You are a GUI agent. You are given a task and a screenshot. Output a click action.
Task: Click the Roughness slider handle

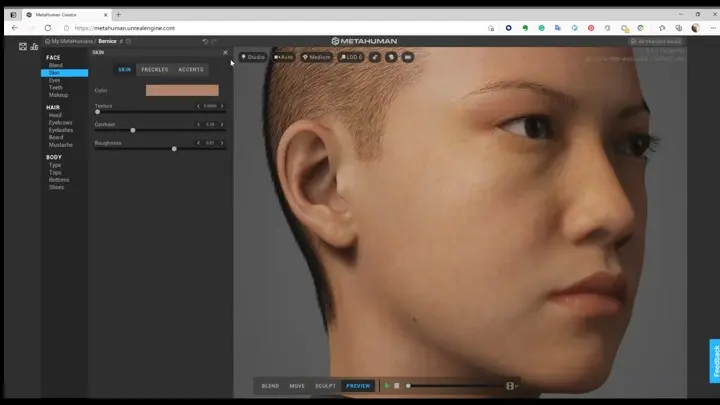(x=174, y=148)
